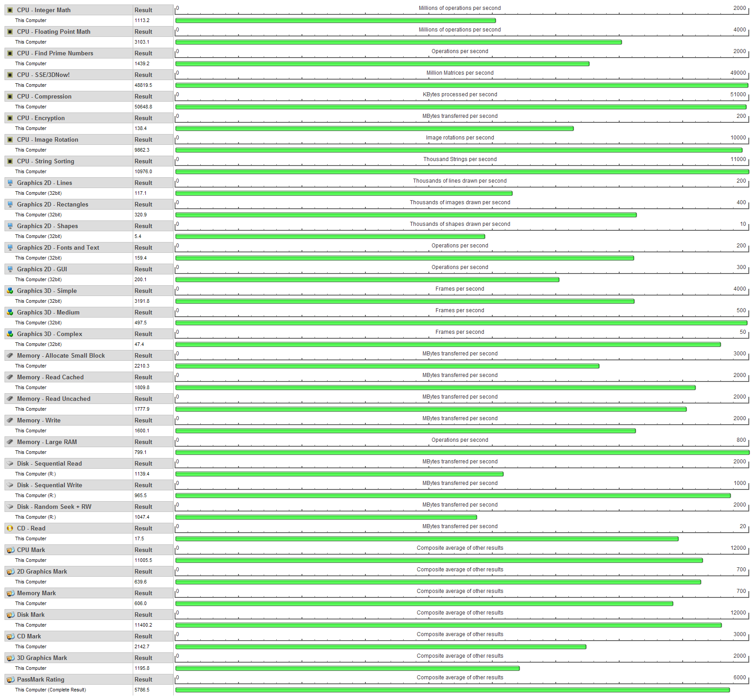Select the icon beside CPU - Find Prime Numbers
Screen dimensions: 756x700
click(10, 53)
